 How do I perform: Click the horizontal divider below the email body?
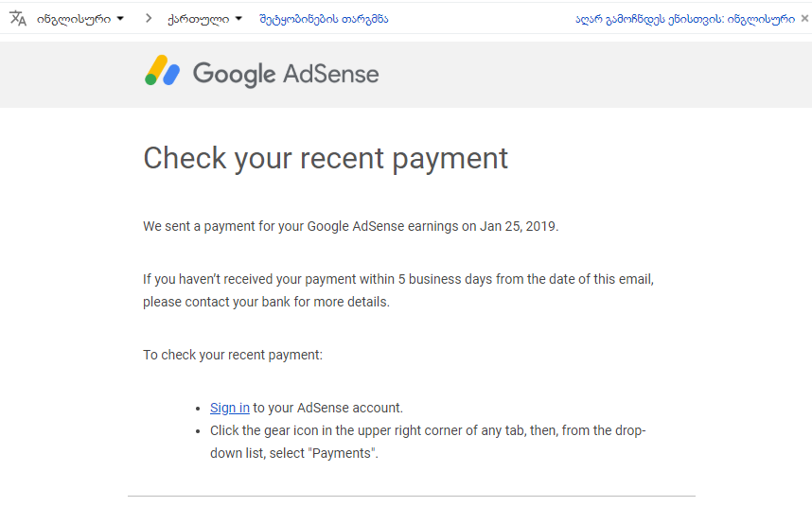[x=411, y=496]
